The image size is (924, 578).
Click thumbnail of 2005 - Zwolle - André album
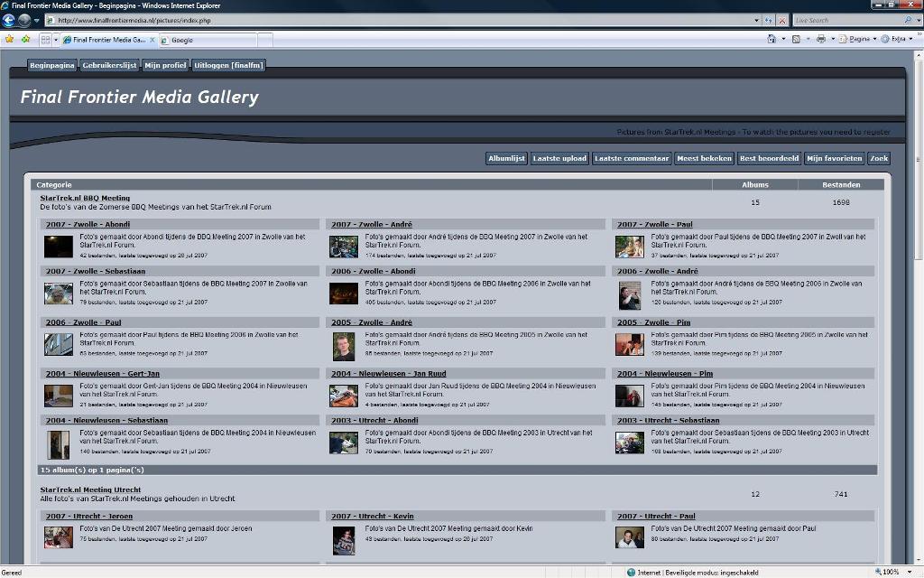(x=344, y=347)
